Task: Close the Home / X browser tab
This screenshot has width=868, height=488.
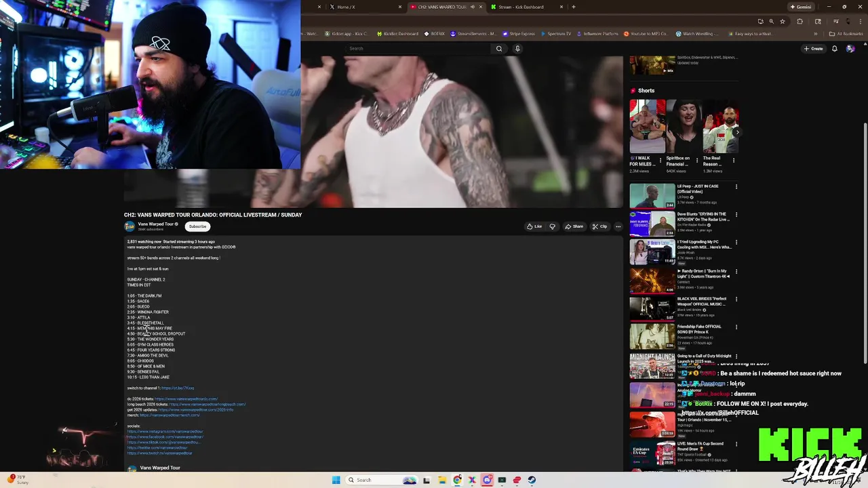Action: (400, 7)
